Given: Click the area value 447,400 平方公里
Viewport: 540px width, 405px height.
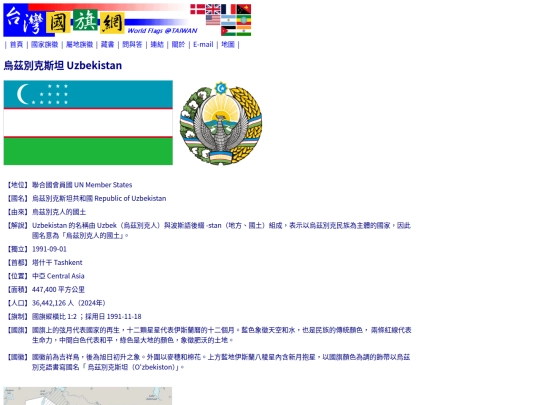Looking at the screenshot, I should [58, 290].
